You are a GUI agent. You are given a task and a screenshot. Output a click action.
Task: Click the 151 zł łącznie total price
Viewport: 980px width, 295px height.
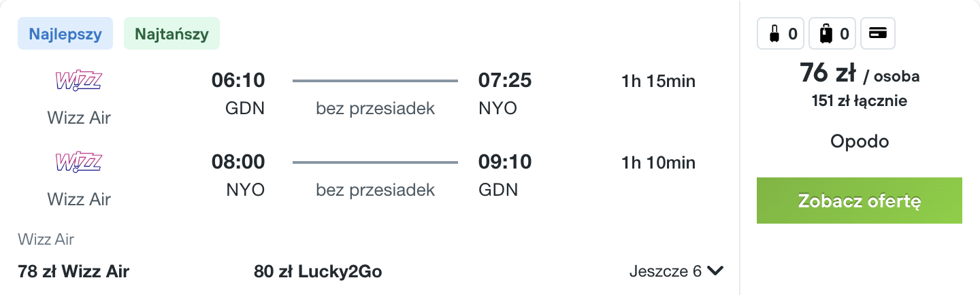(x=860, y=101)
